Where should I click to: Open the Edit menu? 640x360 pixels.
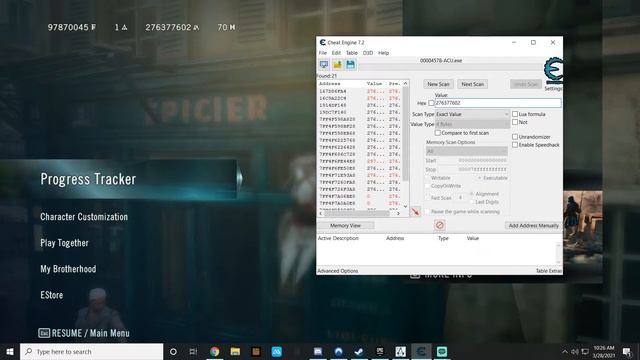[x=336, y=53]
